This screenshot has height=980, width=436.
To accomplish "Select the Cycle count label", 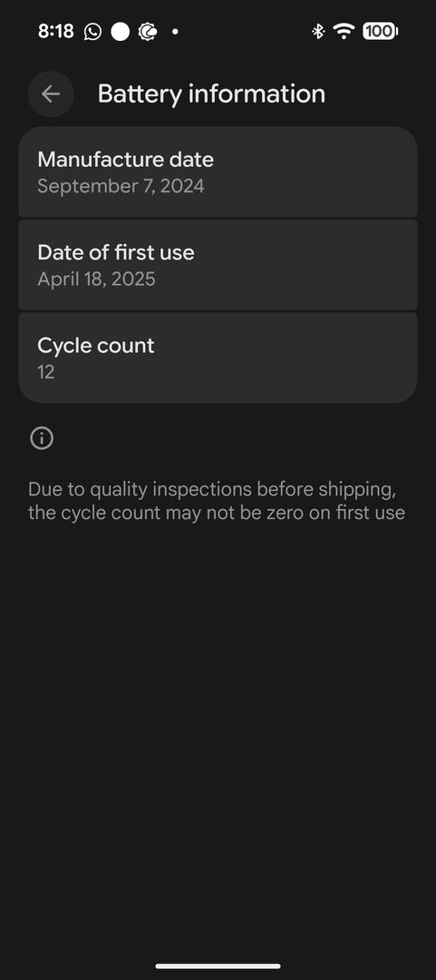I will pos(95,345).
